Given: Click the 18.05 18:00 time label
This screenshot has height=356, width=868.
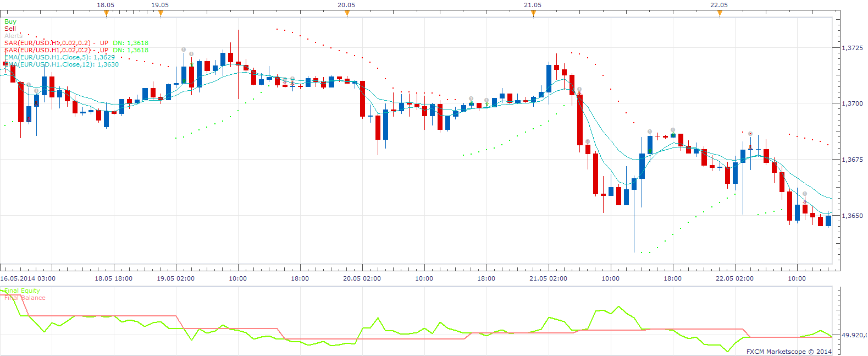Looking at the screenshot, I should click(x=114, y=278).
